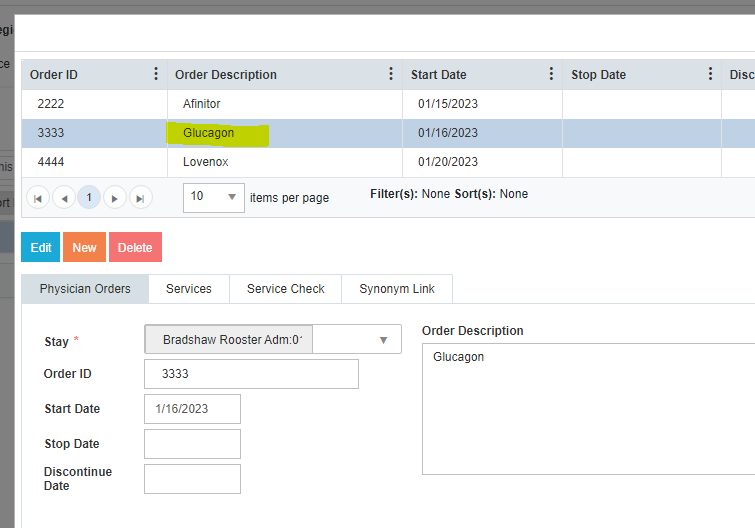
Task: Sort by Order ID column header
Action: point(53,75)
